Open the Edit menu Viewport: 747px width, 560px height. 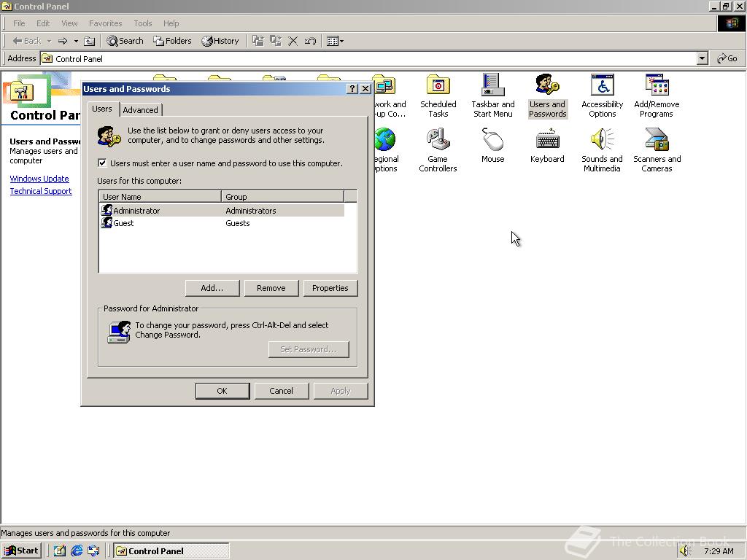(x=43, y=23)
